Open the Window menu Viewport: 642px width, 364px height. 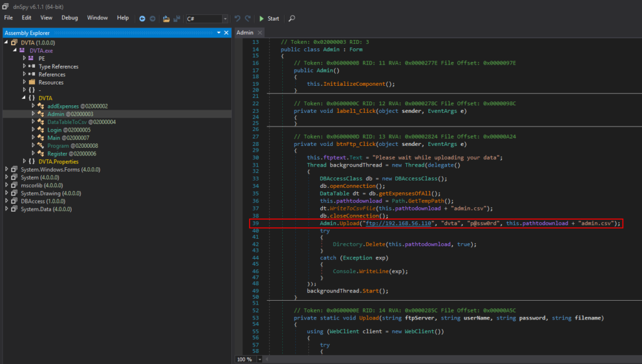(x=97, y=18)
